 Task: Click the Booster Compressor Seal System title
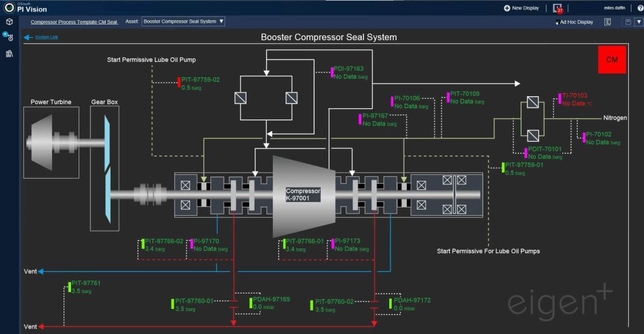point(328,37)
